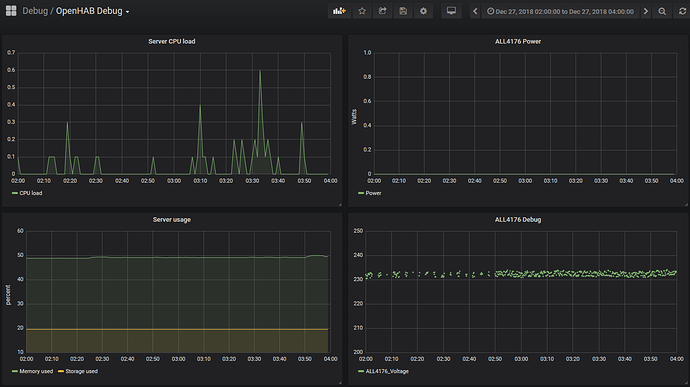This screenshot has width=690, height=387.
Task: Toggle the CPU load legend series
Action: pyautogui.click(x=31, y=193)
